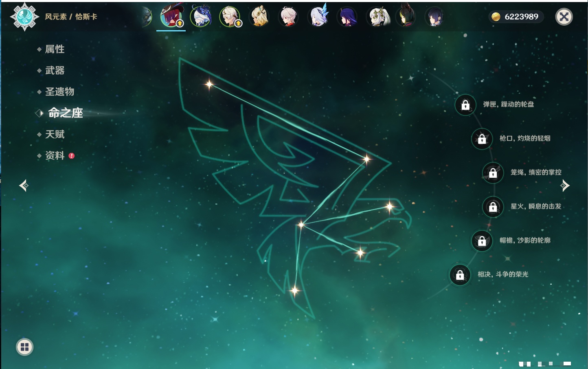
Task: Select the red-haired Chasca avatar with hat
Action: (x=171, y=17)
